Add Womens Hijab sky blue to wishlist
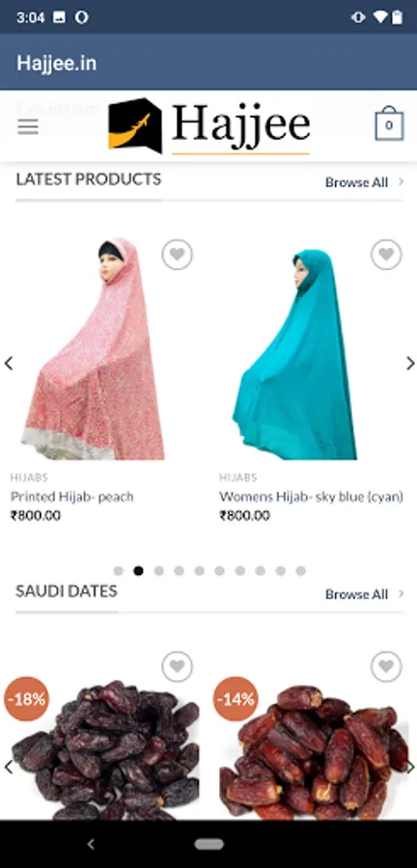This screenshot has width=417, height=868. click(x=386, y=255)
